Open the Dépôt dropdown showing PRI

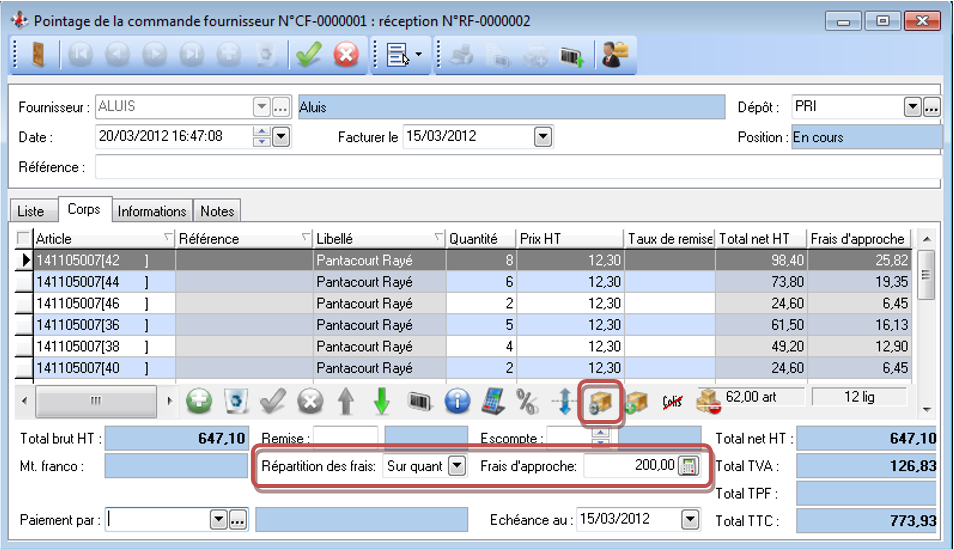coord(912,107)
